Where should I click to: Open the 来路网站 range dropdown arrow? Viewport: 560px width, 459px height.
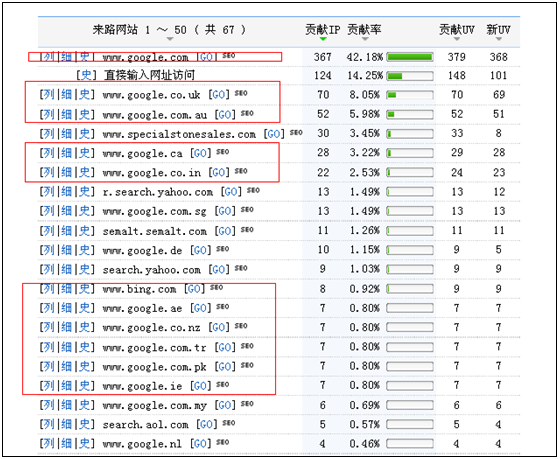click(x=170, y=39)
